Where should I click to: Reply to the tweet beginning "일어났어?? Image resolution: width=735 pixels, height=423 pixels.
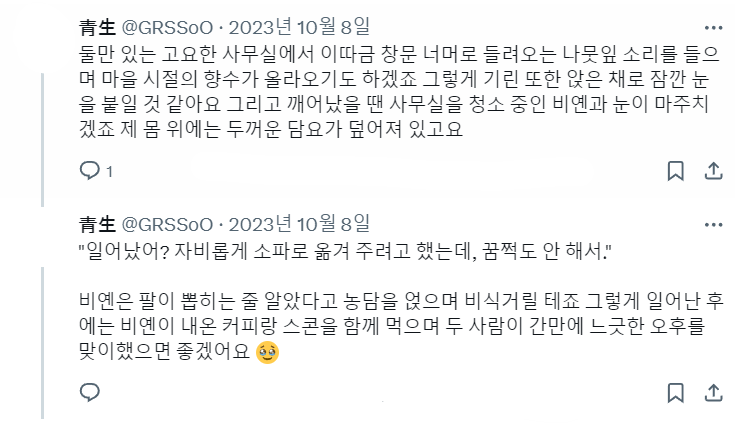point(90,392)
